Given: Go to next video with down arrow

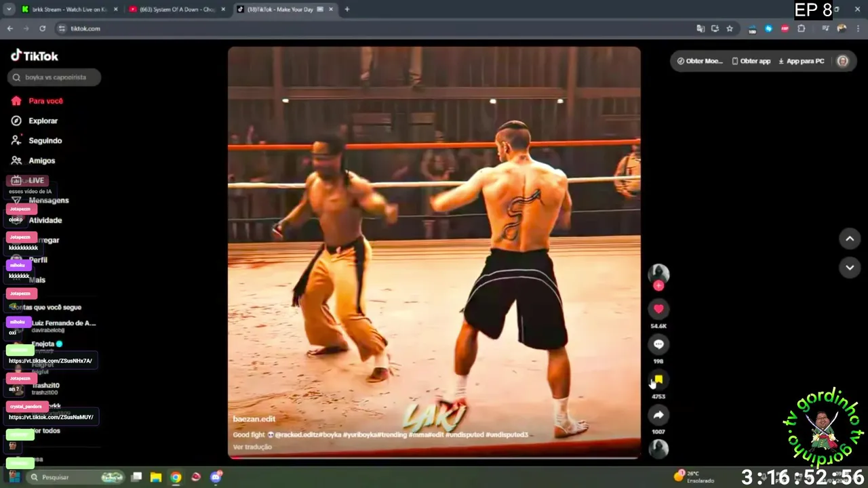Looking at the screenshot, I should [x=850, y=267].
